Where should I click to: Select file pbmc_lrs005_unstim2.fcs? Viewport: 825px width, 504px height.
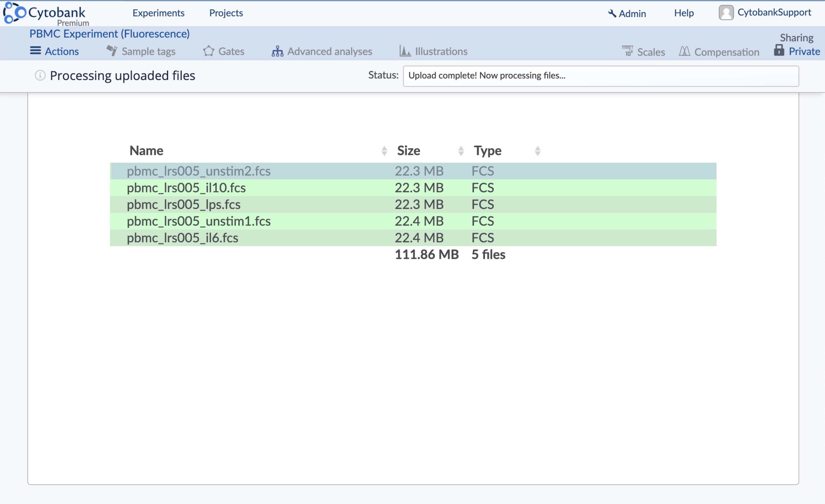[x=413, y=171]
